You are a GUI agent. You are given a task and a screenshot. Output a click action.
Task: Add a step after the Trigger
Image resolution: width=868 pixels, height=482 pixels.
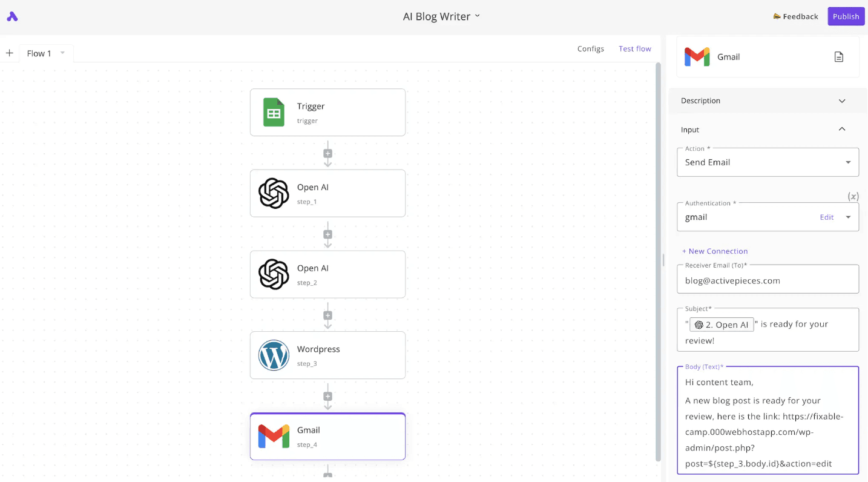327,153
